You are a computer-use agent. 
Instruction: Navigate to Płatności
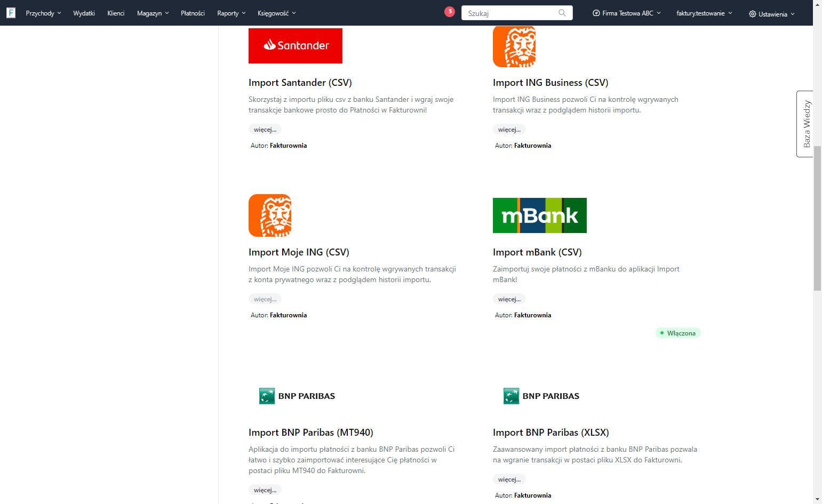pyautogui.click(x=193, y=13)
